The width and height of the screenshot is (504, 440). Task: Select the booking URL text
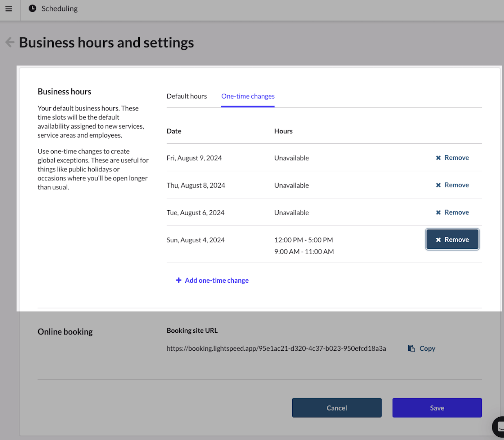276,348
